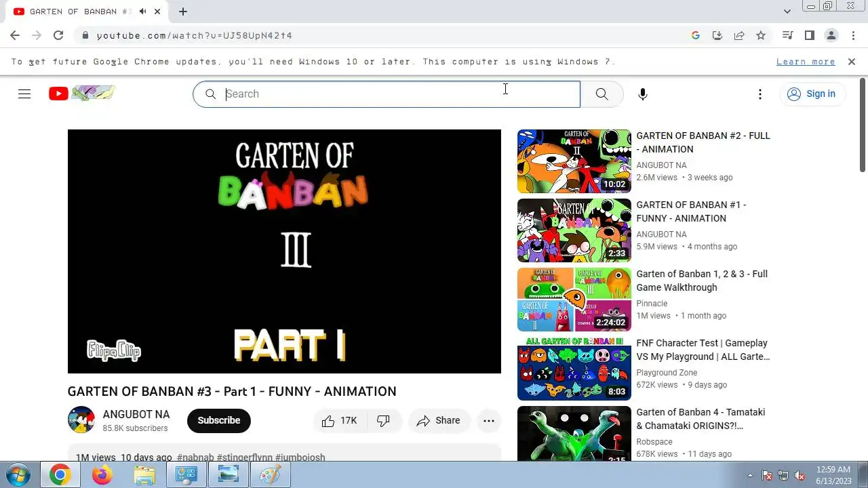Viewport: 868px width, 488px height.
Task: Click the Robspace channel name
Action: pyautogui.click(x=654, y=442)
